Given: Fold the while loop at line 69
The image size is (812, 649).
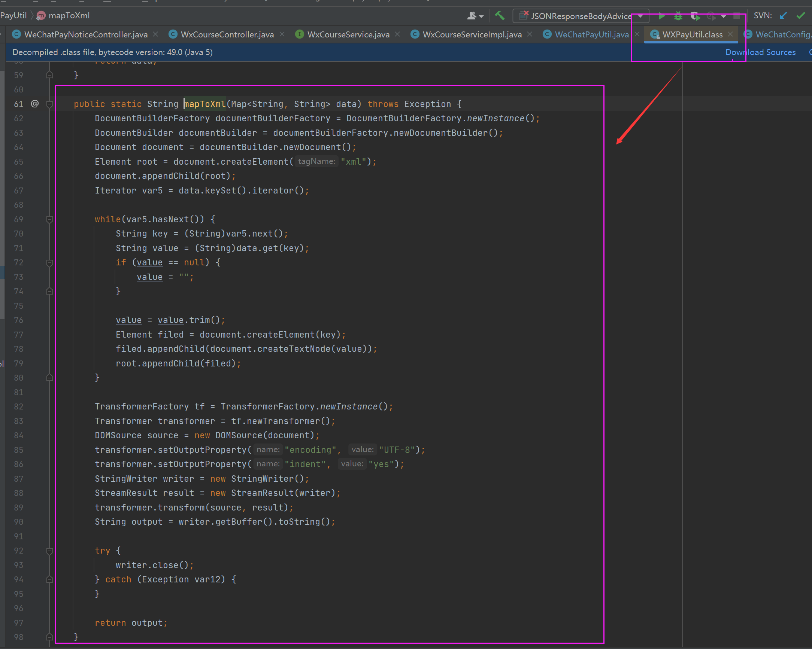Looking at the screenshot, I should click(49, 219).
